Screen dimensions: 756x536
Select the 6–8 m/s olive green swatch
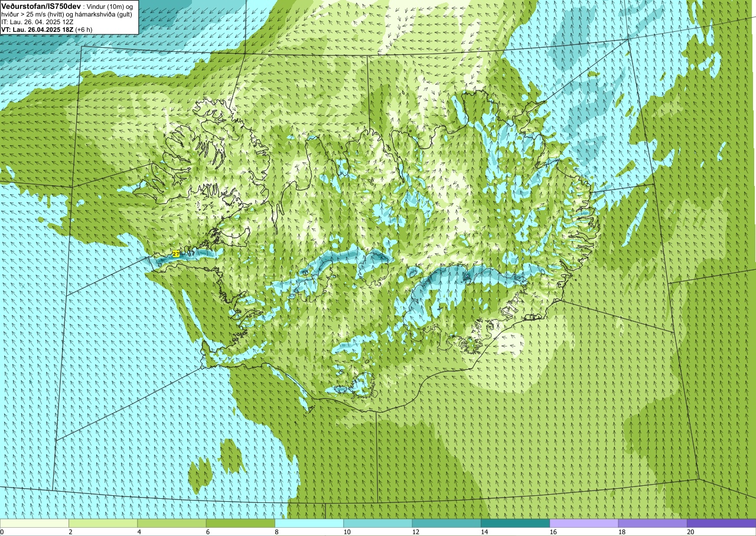click(x=240, y=523)
